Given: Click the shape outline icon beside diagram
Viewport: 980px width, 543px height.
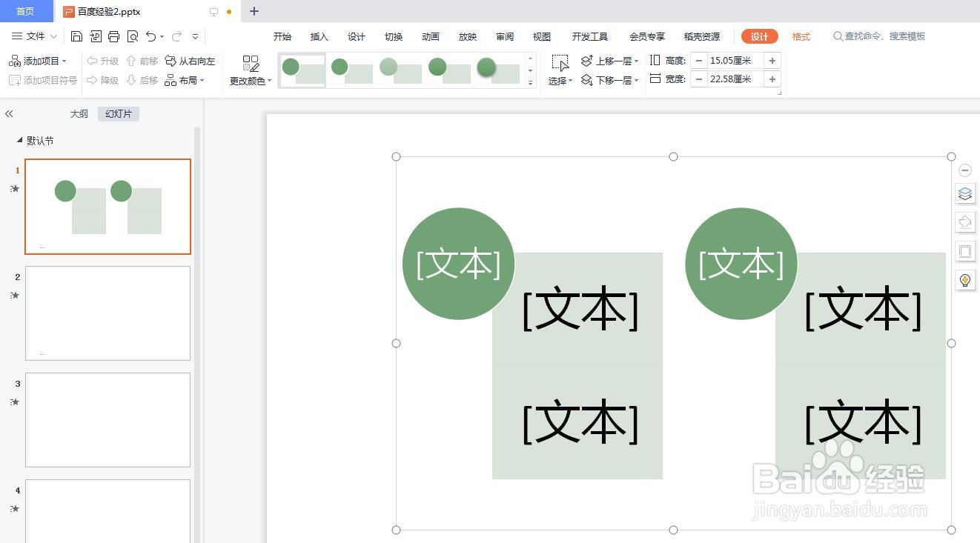Looking at the screenshot, I should tap(964, 251).
